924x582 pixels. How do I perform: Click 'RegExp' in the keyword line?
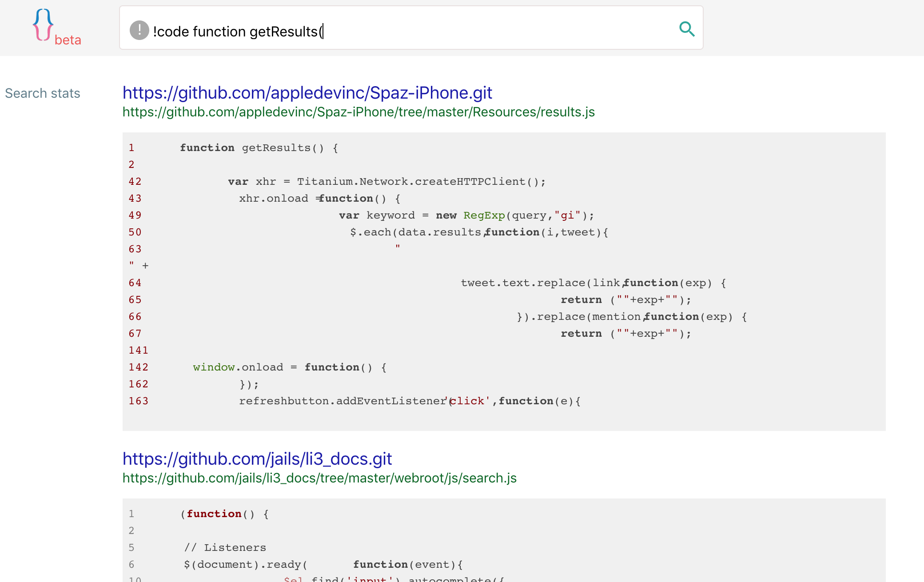pyautogui.click(x=484, y=215)
